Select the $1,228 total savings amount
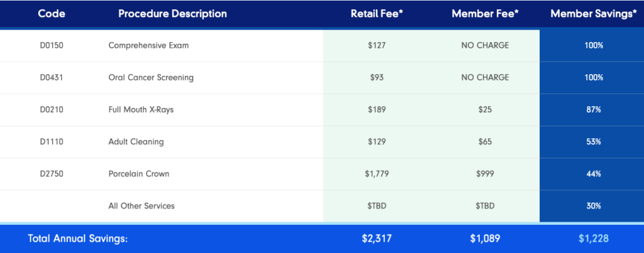 click(x=594, y=239)
